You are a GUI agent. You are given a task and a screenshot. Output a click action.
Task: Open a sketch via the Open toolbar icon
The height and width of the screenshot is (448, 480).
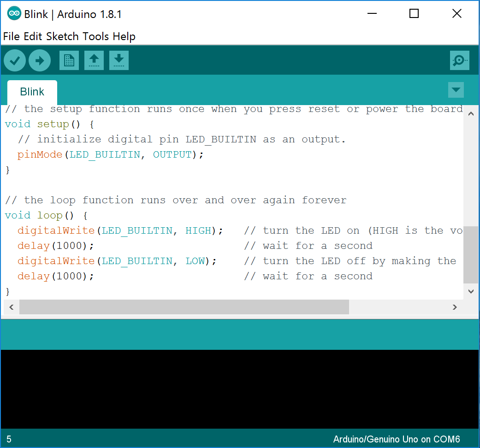[x=94, y=60]
